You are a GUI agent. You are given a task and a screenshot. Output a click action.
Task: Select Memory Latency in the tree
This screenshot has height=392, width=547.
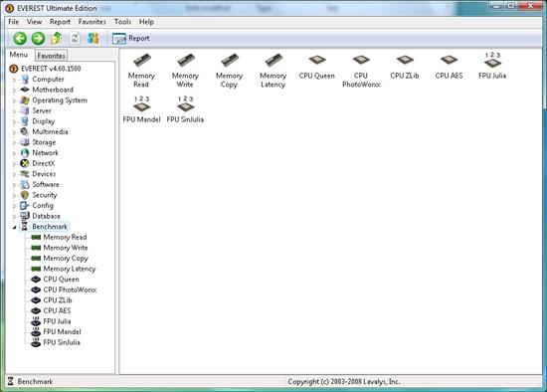[70, 269]
